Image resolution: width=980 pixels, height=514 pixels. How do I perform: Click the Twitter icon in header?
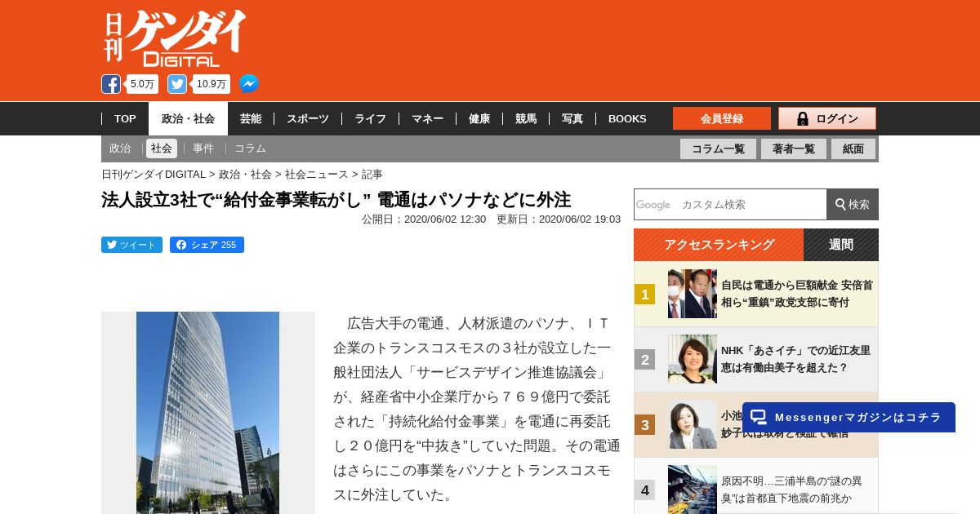pos(177,84)
